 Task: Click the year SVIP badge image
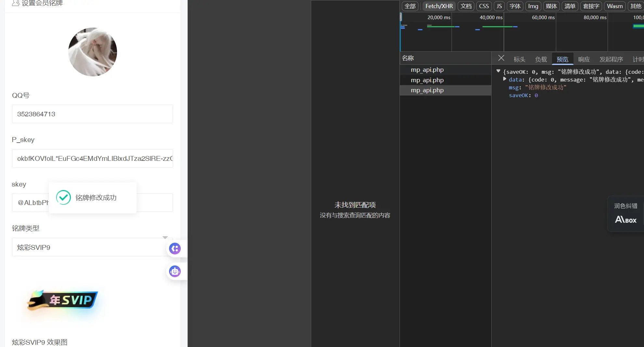click(x=63, y=300)
